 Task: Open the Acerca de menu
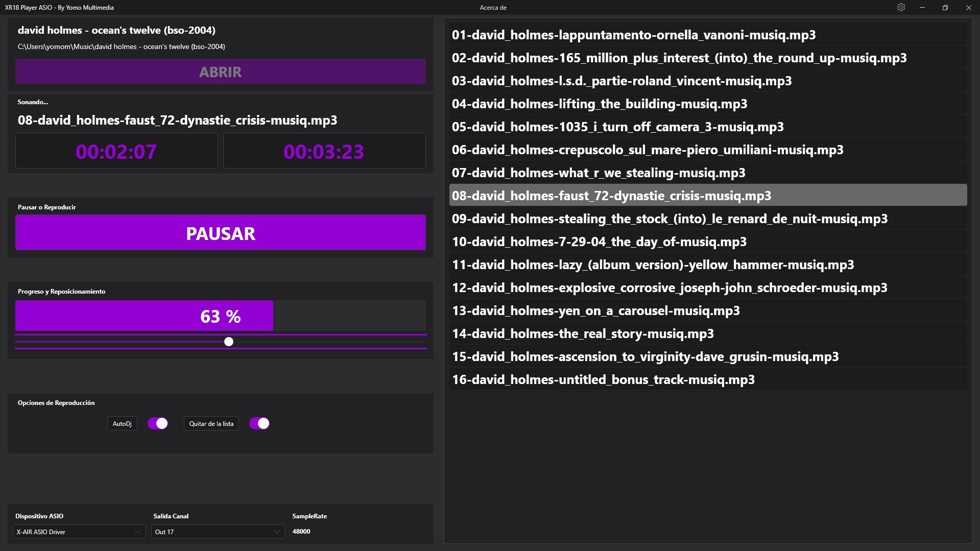[x=493, y=8]
